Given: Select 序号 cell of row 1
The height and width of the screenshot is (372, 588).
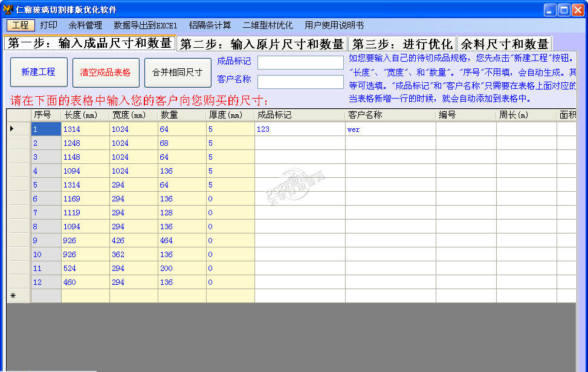Looking at the screenshot, I should tap(46, 129).
